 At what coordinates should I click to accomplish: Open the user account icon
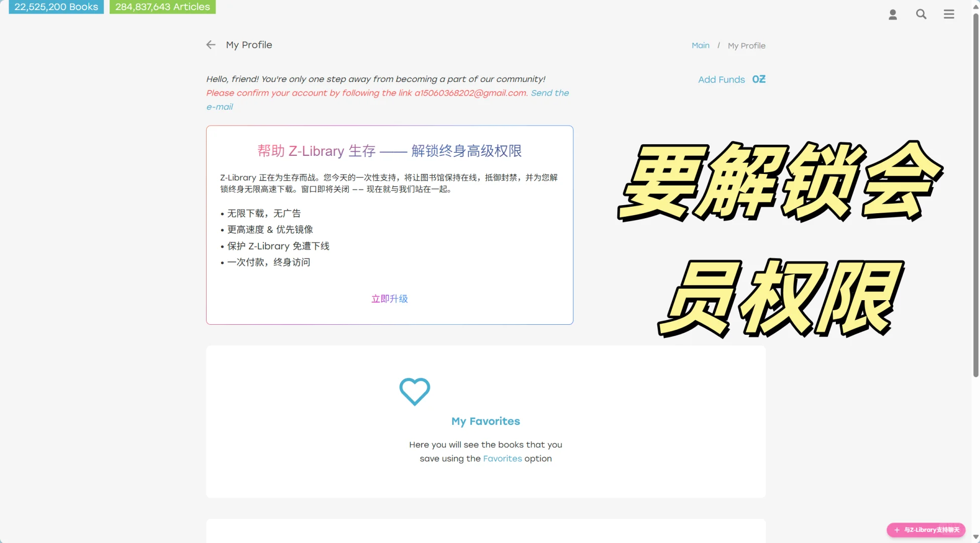click(x=893, y=15)
